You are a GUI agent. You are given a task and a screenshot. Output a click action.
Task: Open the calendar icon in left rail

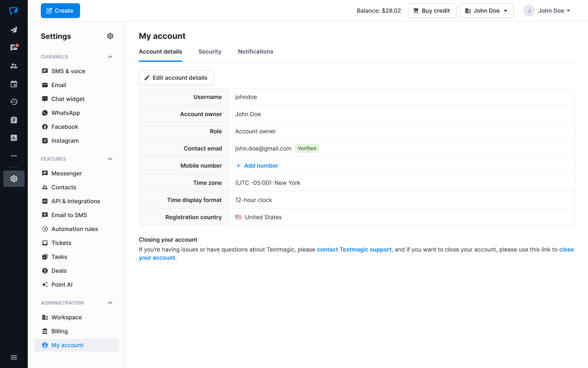click(x=14, y=84)
